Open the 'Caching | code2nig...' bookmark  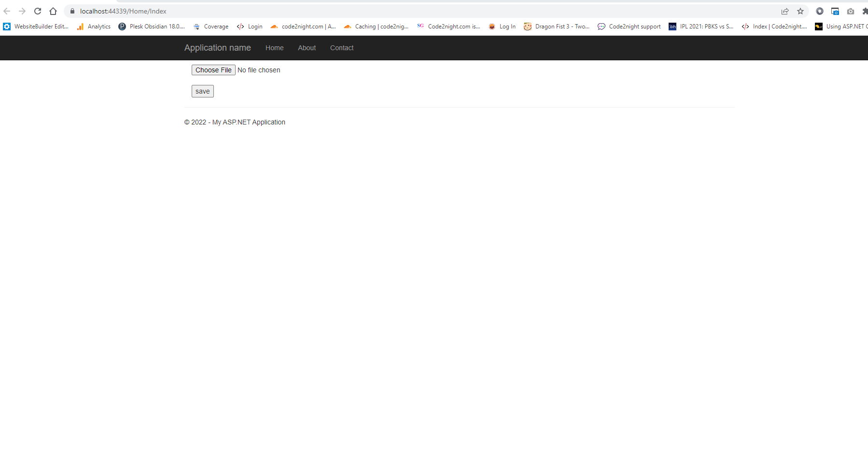(x=376, y=27)
